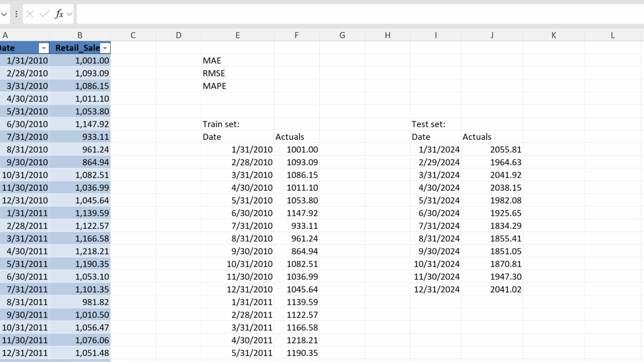Open the Retail_Sale column filter dropdown

[105, 48]
